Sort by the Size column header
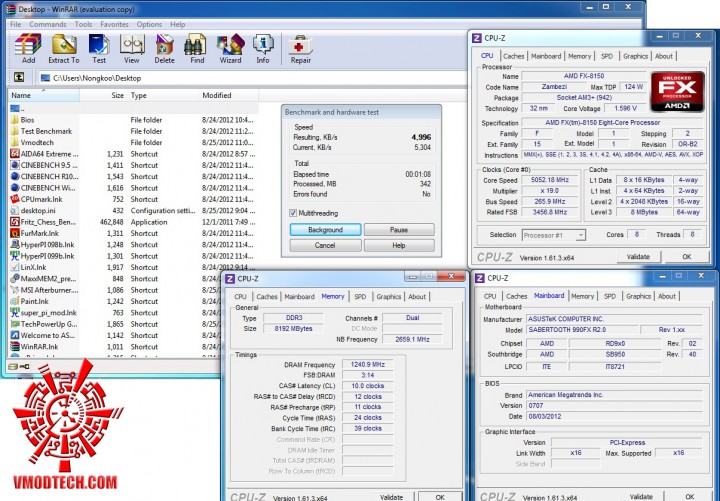This screenshot has height=501, width=720. [103, 95]
